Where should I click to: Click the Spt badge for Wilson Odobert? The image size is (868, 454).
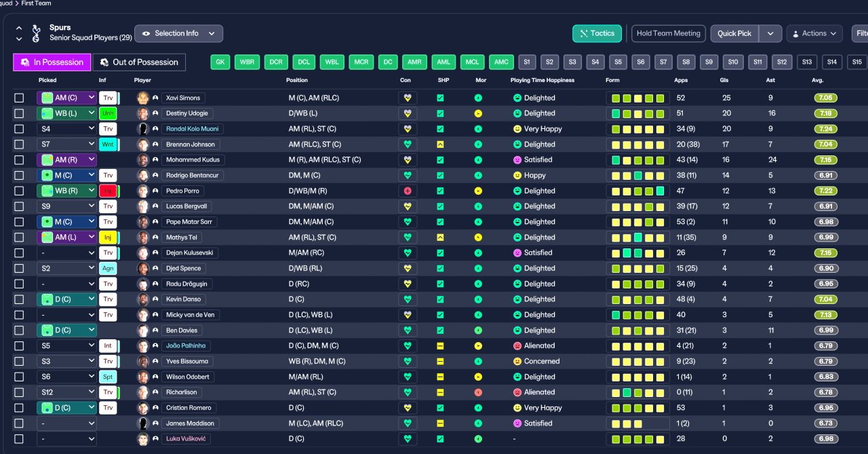108,377
